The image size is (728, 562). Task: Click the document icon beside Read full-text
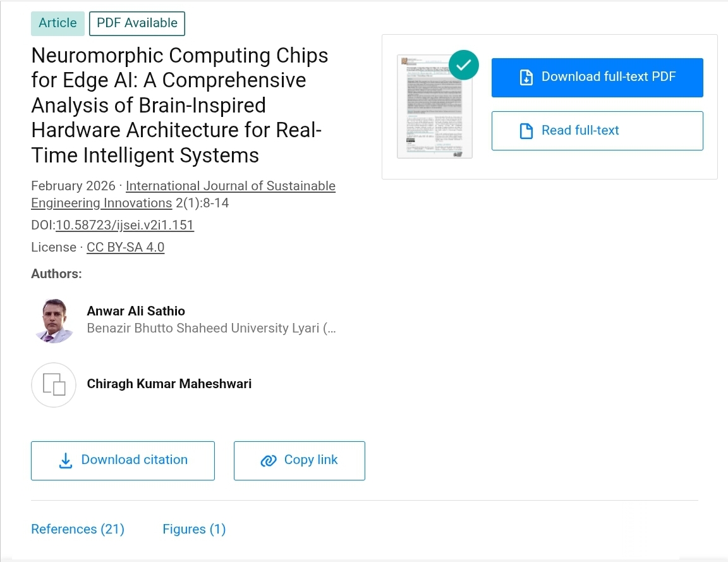(525, 130)
